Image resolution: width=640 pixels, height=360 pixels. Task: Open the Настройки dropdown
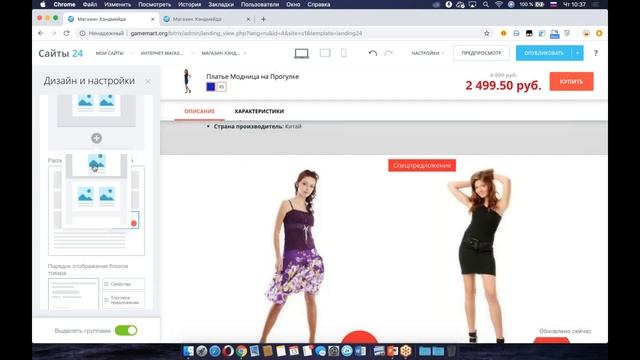pos(427,53)
